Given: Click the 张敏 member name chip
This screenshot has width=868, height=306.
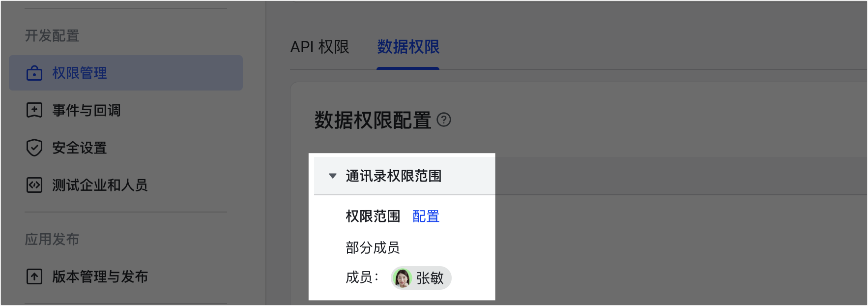Looking at the screenshot, I should coord(429,278).
